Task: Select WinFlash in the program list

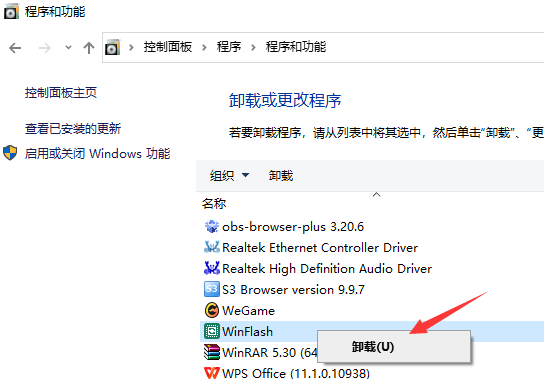Action: 247,331
